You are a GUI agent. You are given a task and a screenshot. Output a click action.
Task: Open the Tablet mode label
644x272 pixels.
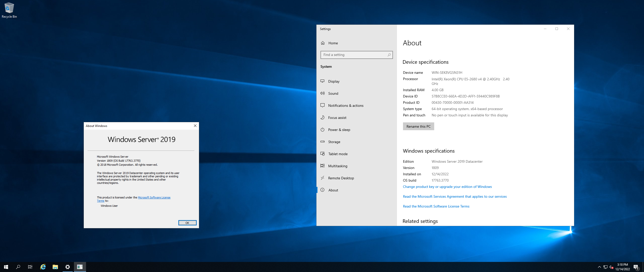[x=338, y=154]
